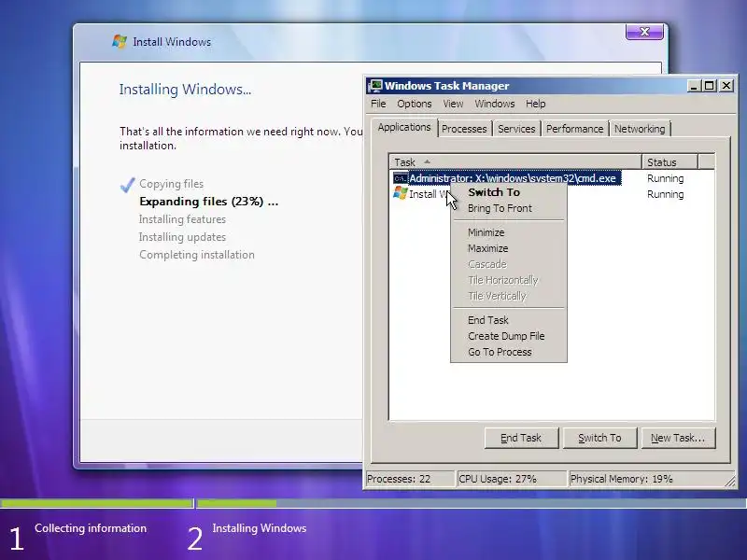This screenshot has height=560, width=747.
Task: Click the Copying files step text
Action: click(172, 184)
